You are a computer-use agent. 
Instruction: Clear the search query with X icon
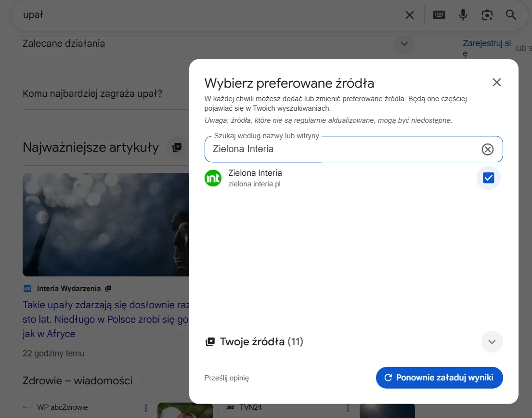point(410,15)
